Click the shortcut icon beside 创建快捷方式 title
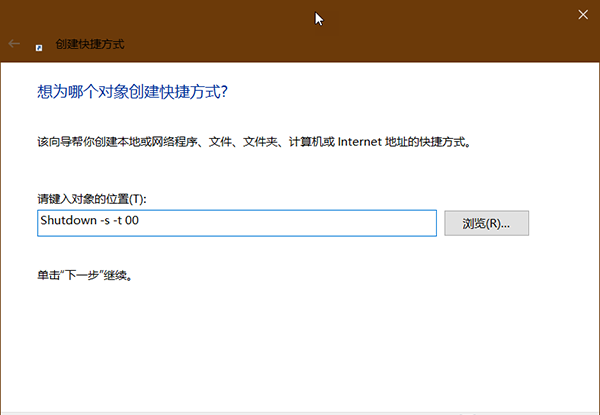 click(x=39, y=45)
